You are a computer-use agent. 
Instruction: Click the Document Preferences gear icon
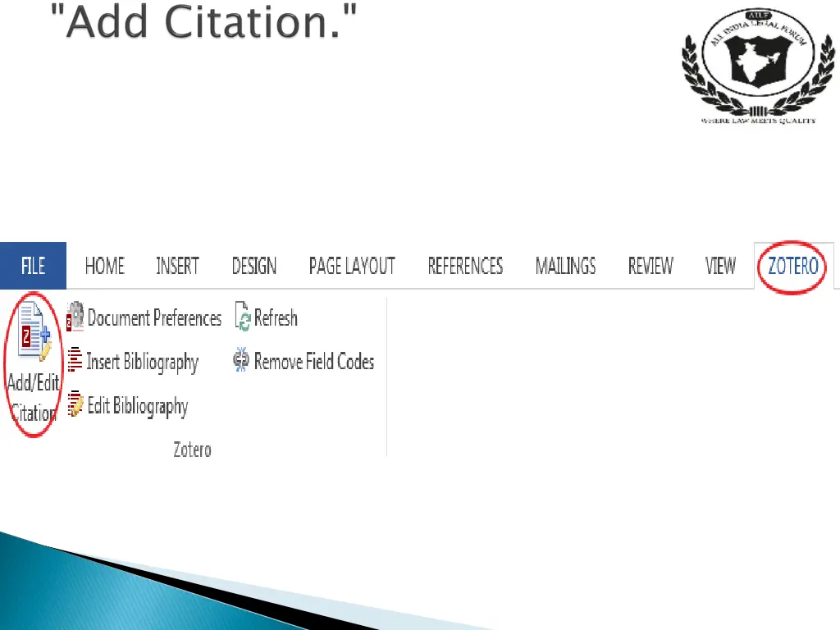point(75,317)
